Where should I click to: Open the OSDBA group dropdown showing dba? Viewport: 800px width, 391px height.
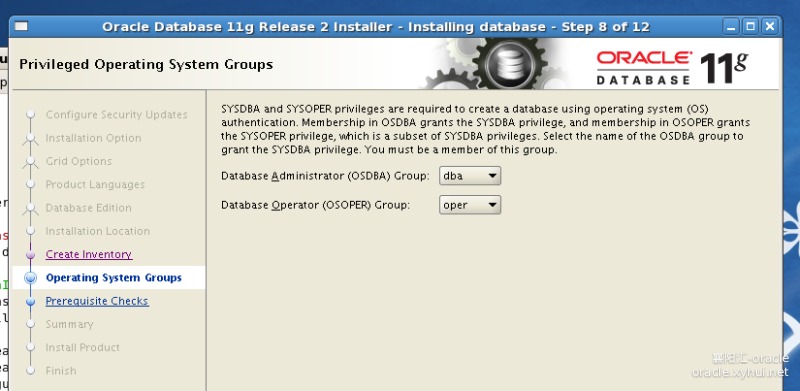coord(469,176)
